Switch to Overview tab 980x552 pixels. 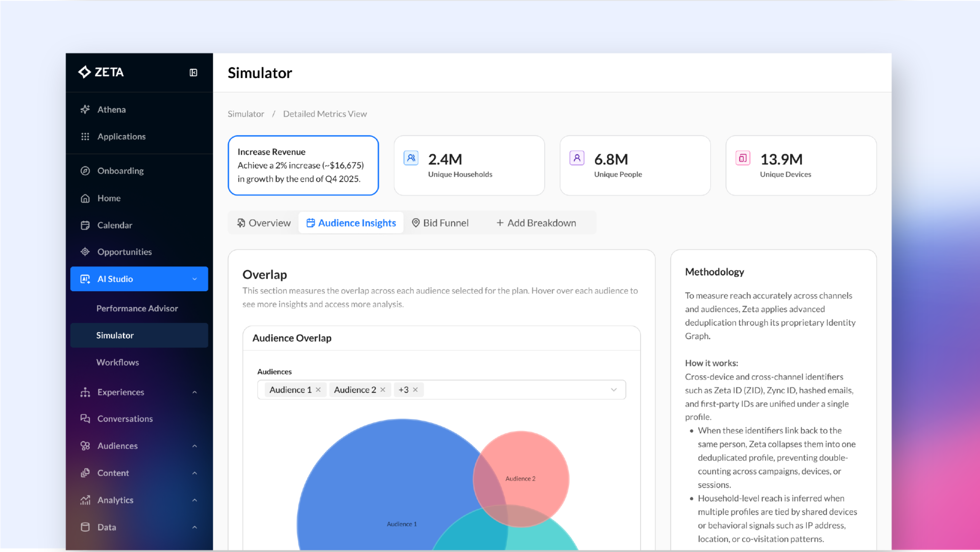tap(264, 223)
